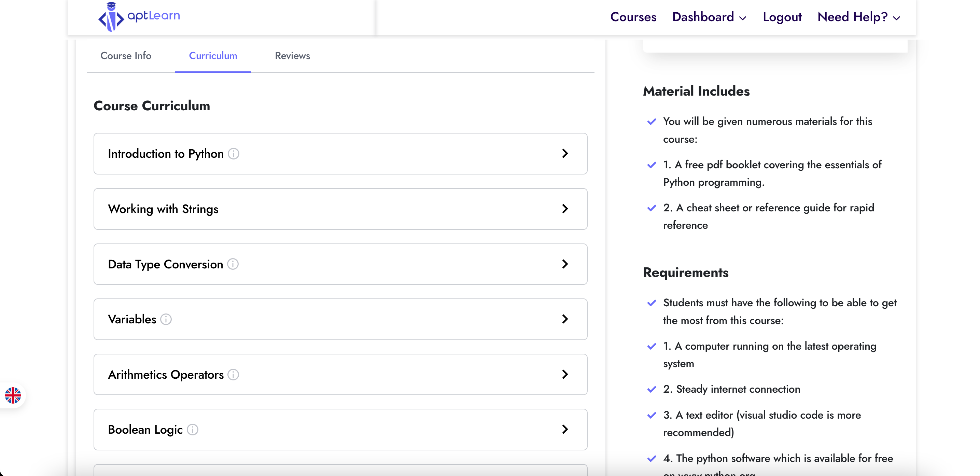
Task: Expand Arithmetics Operators chevron arrow
Action: point(565,374)
